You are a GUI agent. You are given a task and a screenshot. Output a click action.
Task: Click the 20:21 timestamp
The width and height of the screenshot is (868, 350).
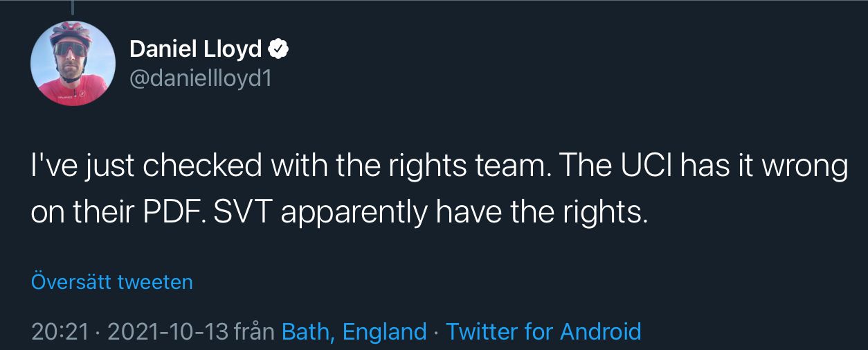click(x=60, y=331)
